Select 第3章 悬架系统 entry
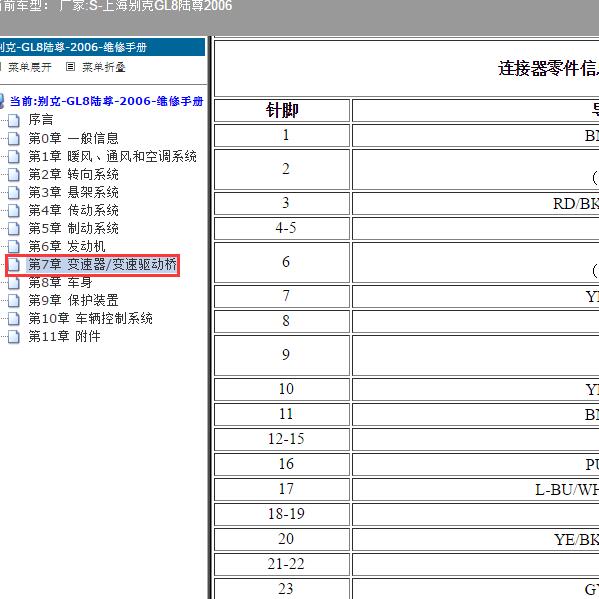Screen dimensions: 599x599 point(73,192)
